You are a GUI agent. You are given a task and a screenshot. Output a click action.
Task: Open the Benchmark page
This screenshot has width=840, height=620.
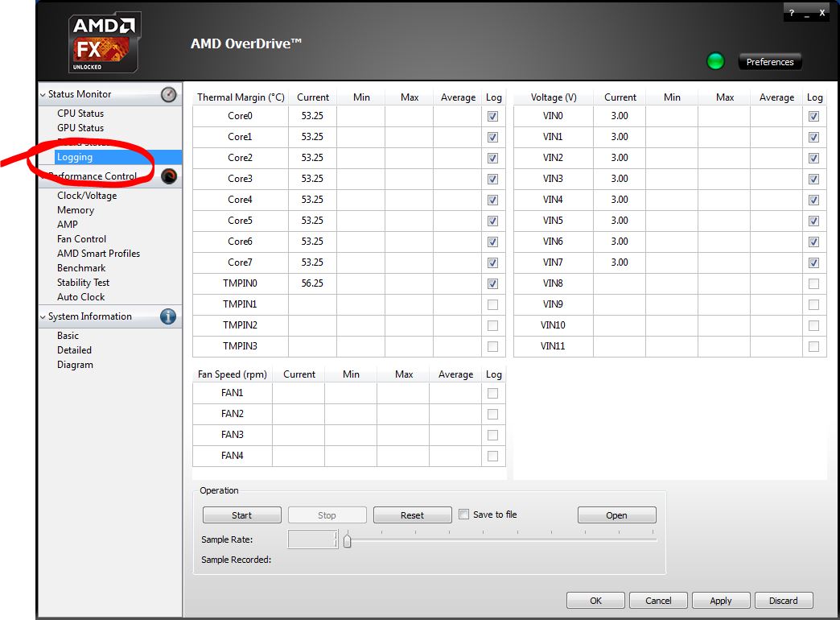[81, 268]
